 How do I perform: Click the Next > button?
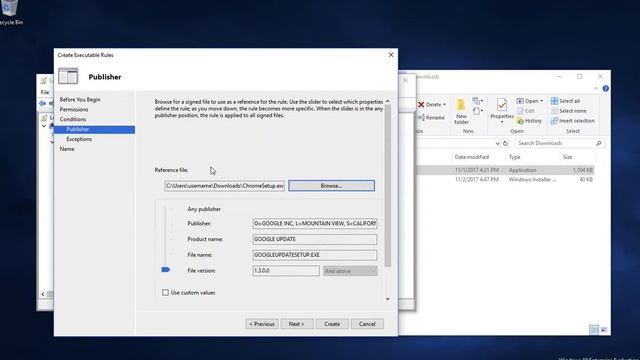297,324
